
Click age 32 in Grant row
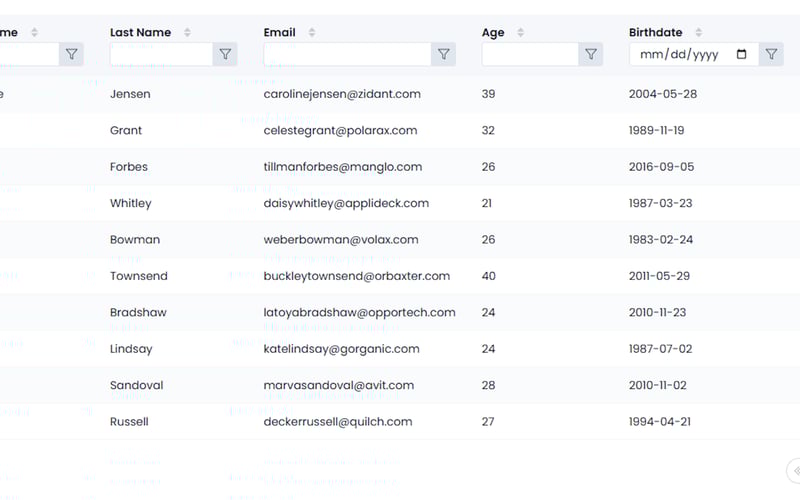point(488,130)
